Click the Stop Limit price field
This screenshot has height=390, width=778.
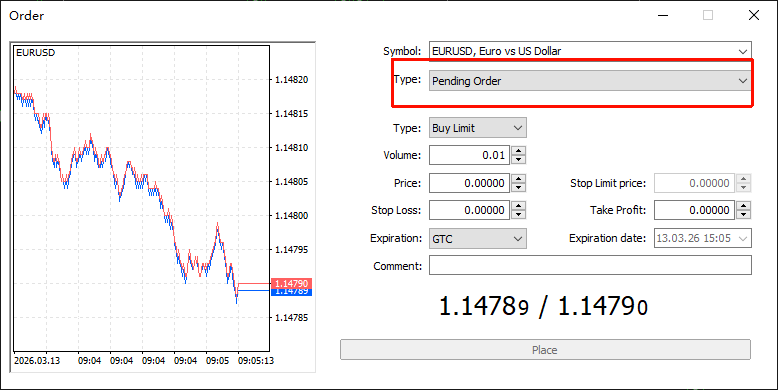click(x=695, y=183)
